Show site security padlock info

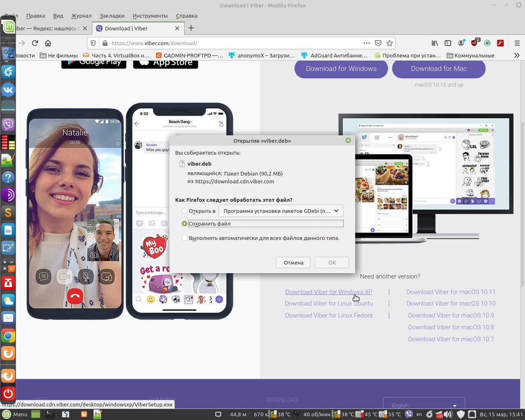click(x=105, y=43)
